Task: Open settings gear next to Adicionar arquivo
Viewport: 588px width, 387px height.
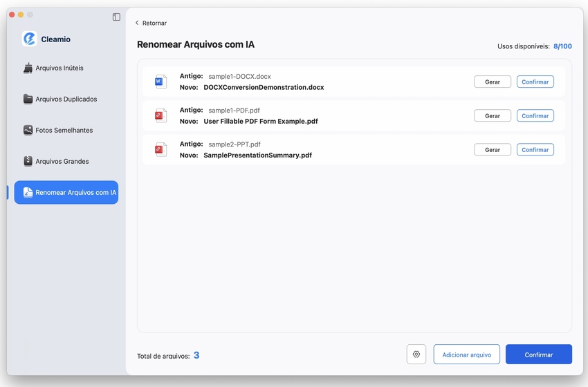Action: 416,355
